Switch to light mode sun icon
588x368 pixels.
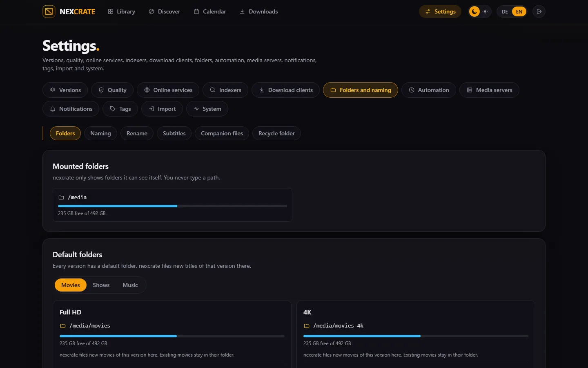[485, 11]
